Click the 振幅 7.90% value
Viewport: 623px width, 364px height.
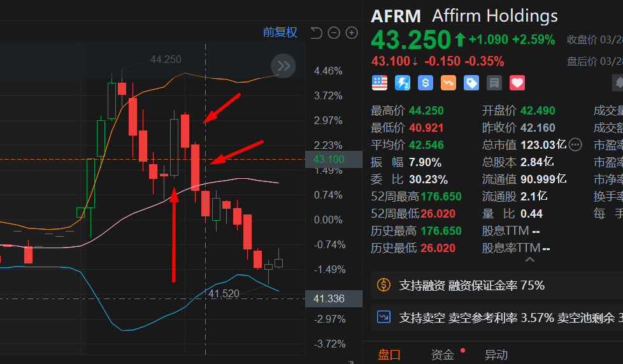(425, 162)
